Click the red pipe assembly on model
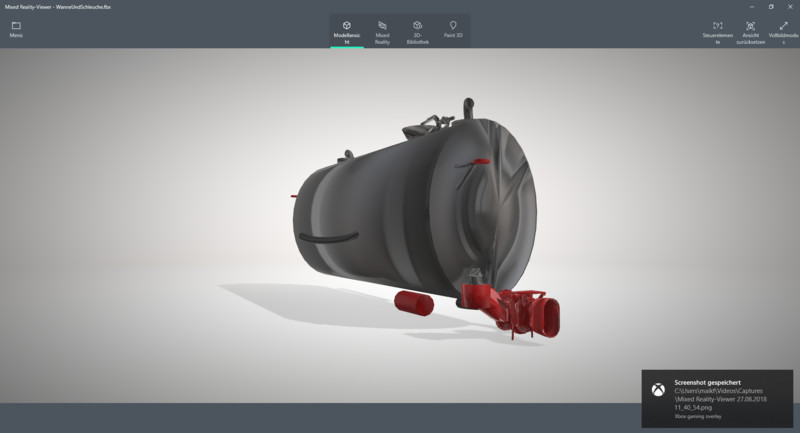The width and height of the screenshot is (800, 433). coord(510,305)
